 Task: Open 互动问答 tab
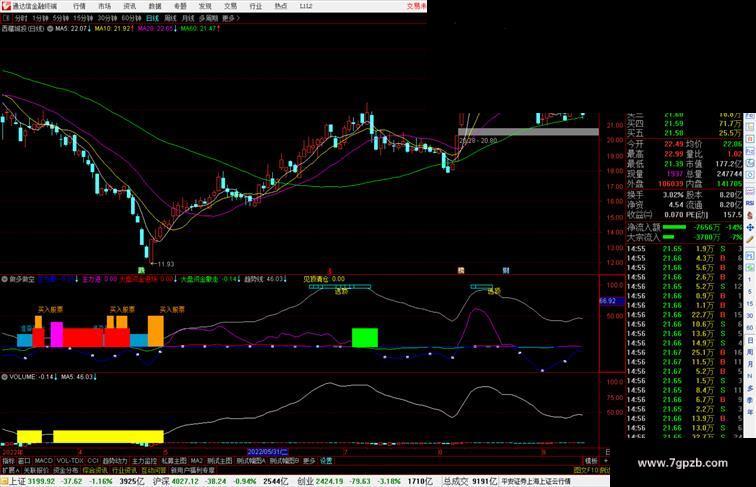click(154, 470)
